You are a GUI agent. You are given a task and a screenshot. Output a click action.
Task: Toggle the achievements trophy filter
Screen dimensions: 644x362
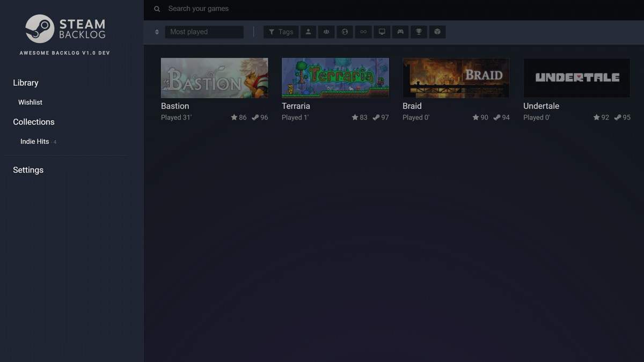[x=419, y=32]
